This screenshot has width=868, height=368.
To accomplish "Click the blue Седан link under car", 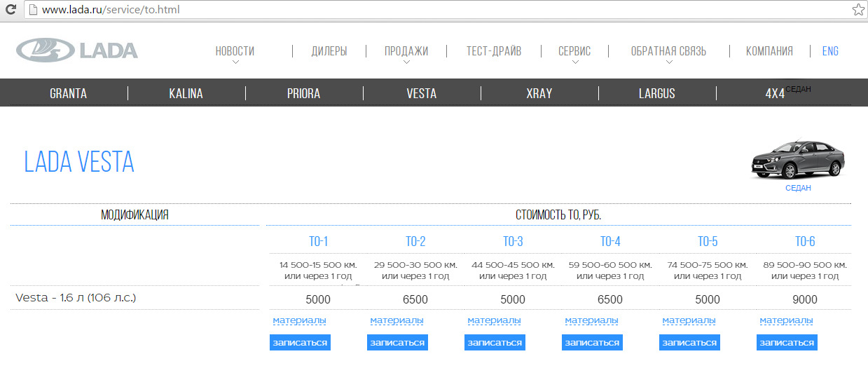I will (x=798, y=188).
